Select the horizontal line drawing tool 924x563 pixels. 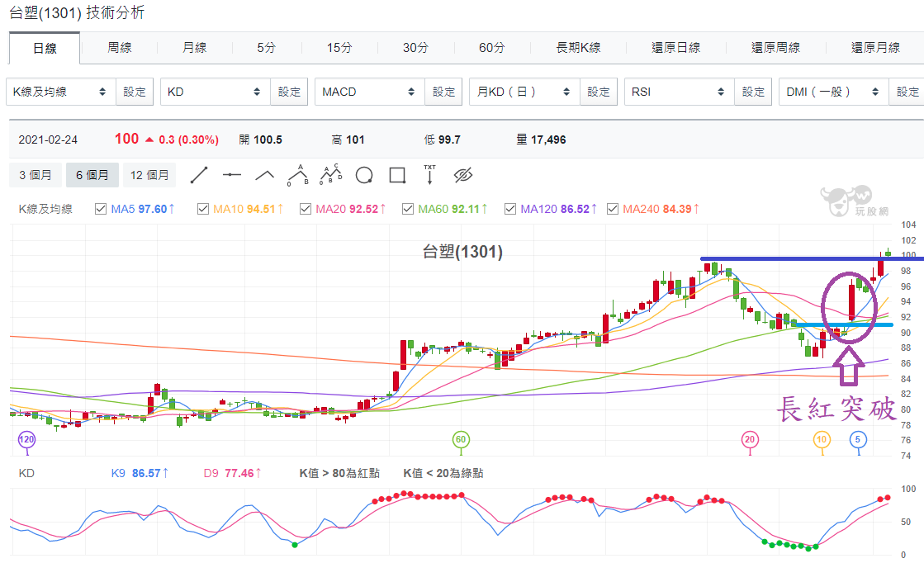[x=232, y=175]
